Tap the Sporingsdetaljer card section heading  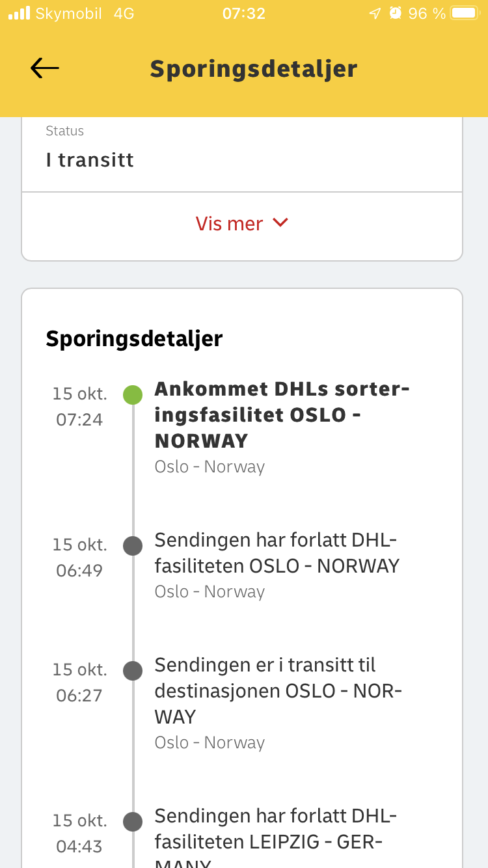134,339
